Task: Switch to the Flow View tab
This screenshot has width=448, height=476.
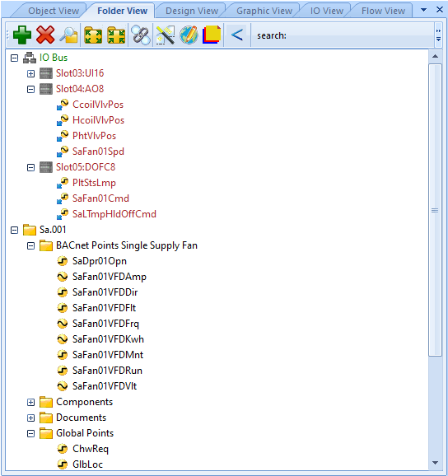Action: coord(383,11)
